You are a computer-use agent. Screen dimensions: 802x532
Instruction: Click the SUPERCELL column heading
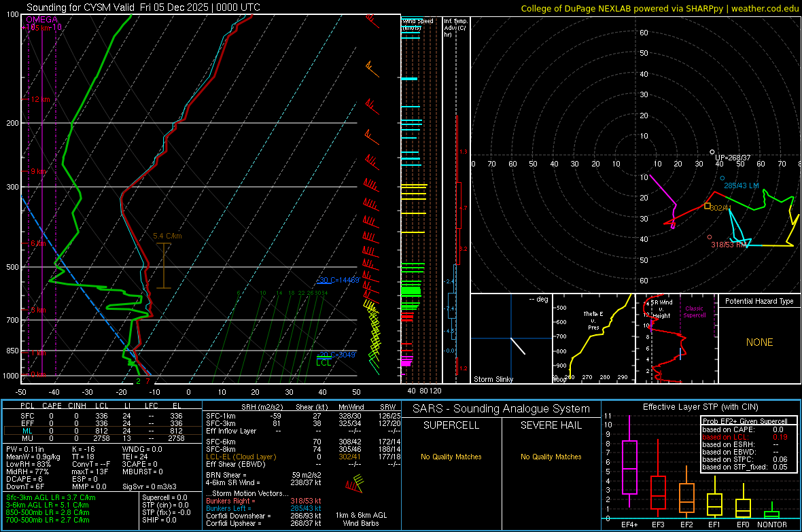tap(451, 425)
